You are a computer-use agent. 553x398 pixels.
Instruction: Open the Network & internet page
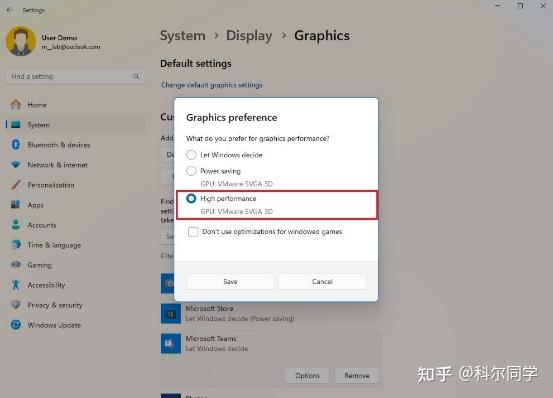(x=75, y=165)
